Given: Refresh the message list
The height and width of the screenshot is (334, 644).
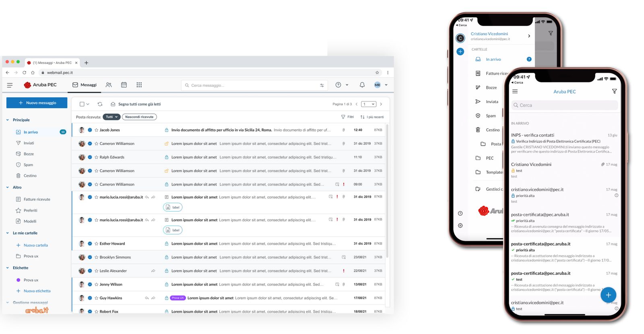Looking at the screenshot, I should point(100,104).
